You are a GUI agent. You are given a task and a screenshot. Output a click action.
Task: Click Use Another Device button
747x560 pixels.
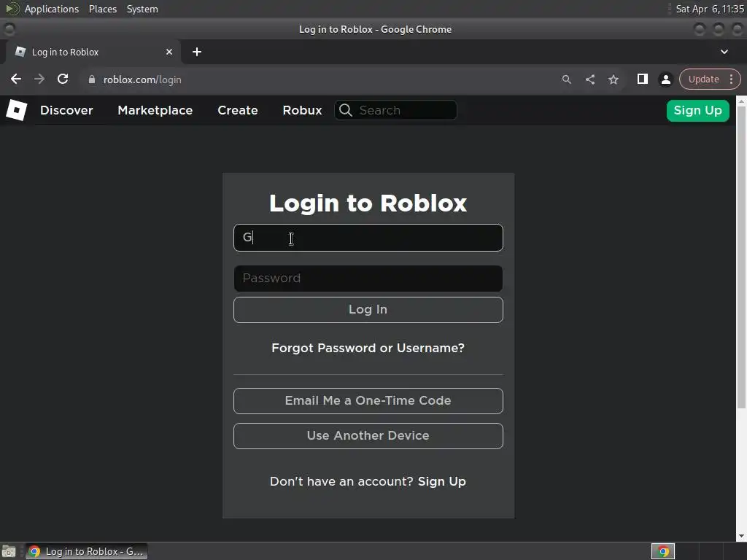pos(368,436)
